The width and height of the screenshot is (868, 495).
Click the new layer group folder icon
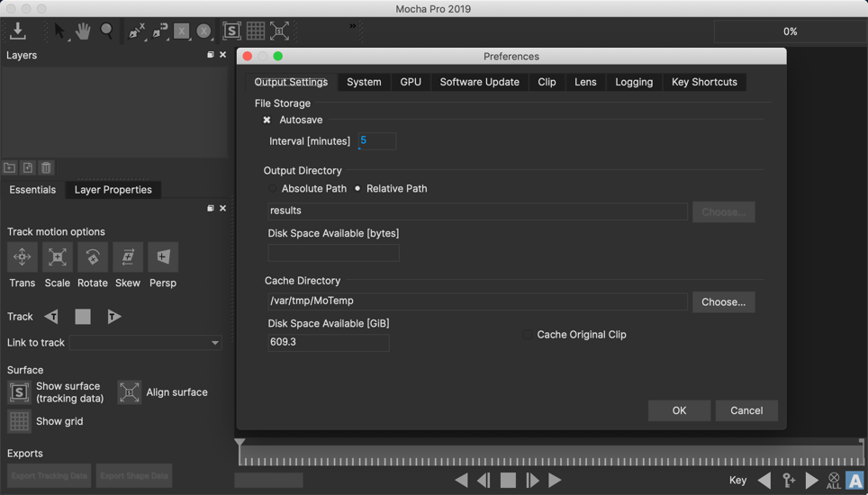[x=9, y=167]
